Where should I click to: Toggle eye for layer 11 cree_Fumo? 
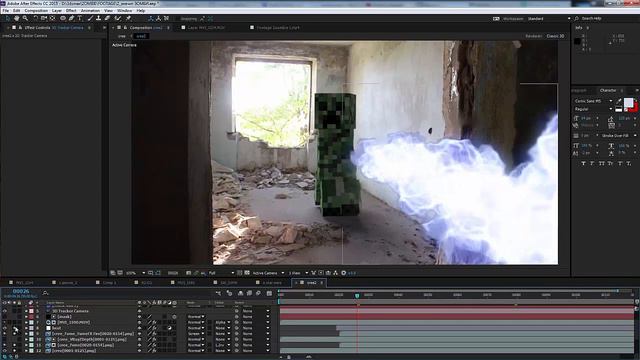point(5,345)
